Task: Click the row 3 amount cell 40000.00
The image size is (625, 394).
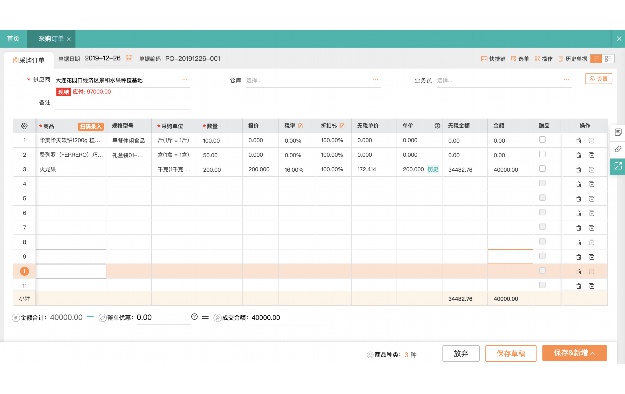Action: click(x=506, y=169)
